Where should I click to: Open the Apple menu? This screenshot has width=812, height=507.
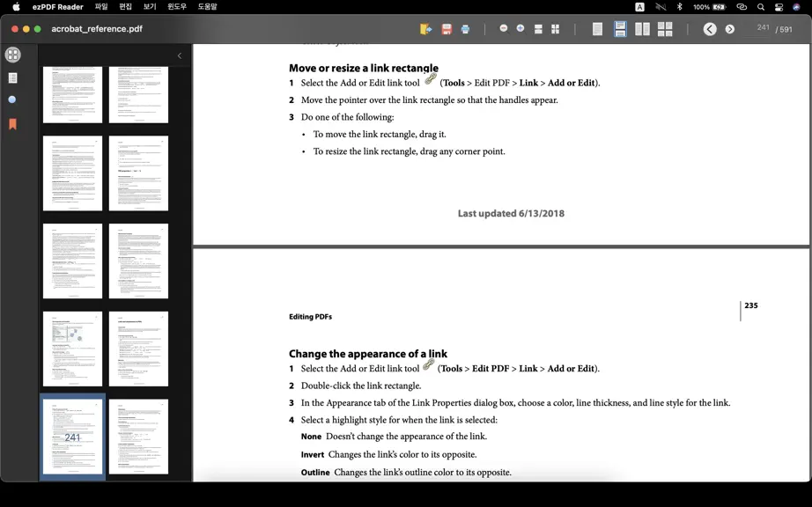coord(16,7)
